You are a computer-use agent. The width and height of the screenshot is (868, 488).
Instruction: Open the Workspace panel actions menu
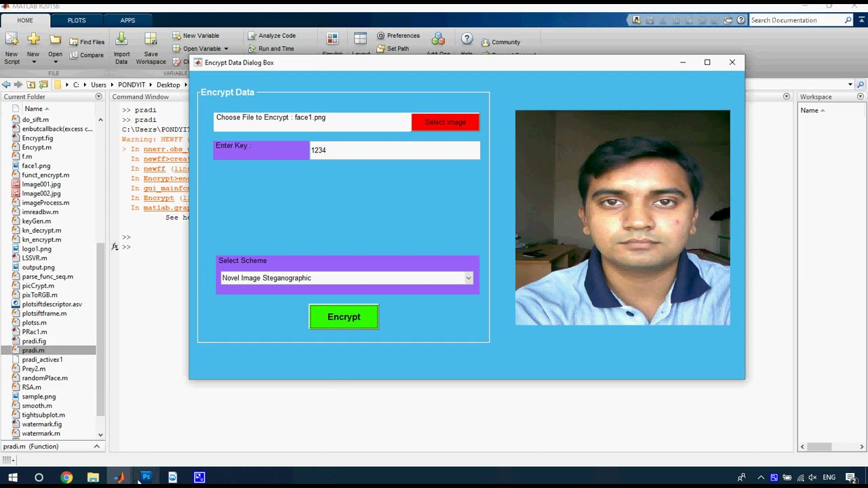pos(861,97)
